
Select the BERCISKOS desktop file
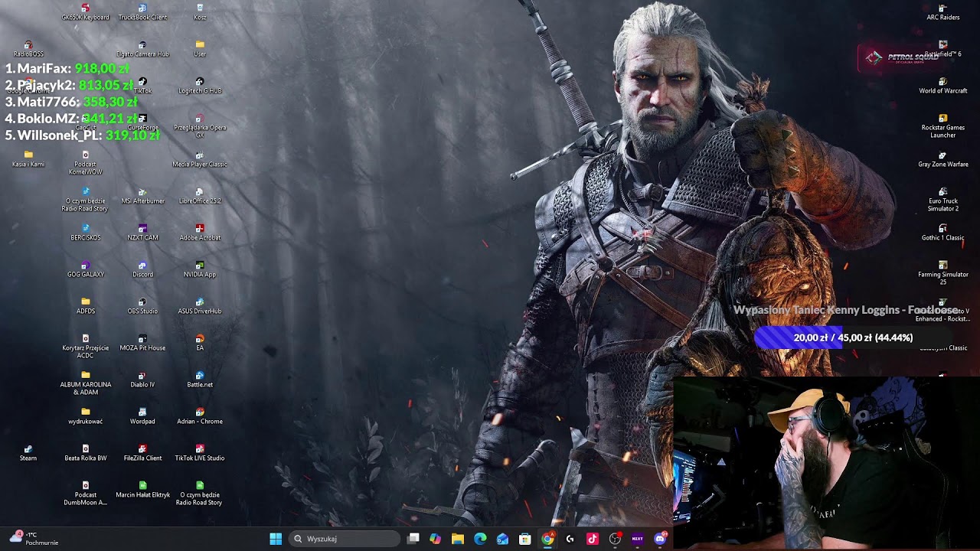click(85, 233)
